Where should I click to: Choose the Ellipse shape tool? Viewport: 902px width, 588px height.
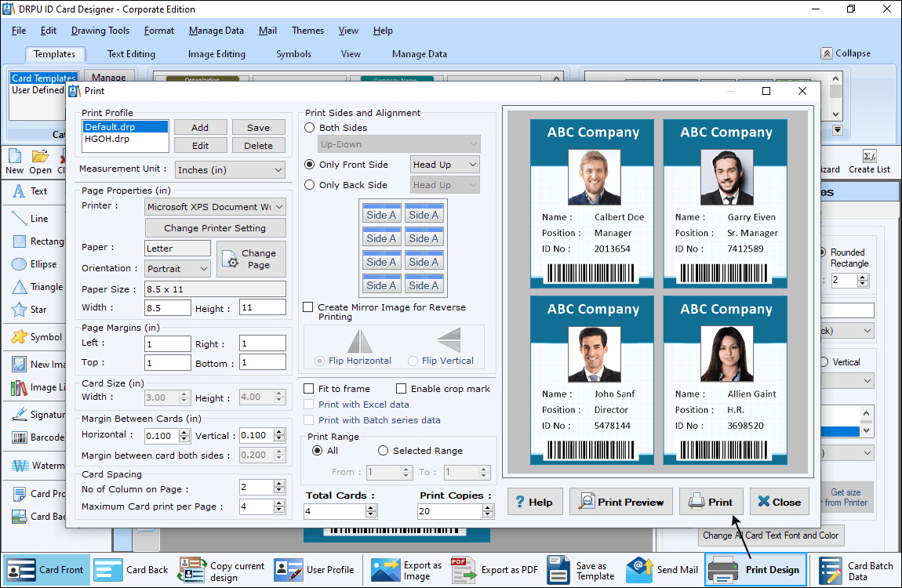point(35,264)
